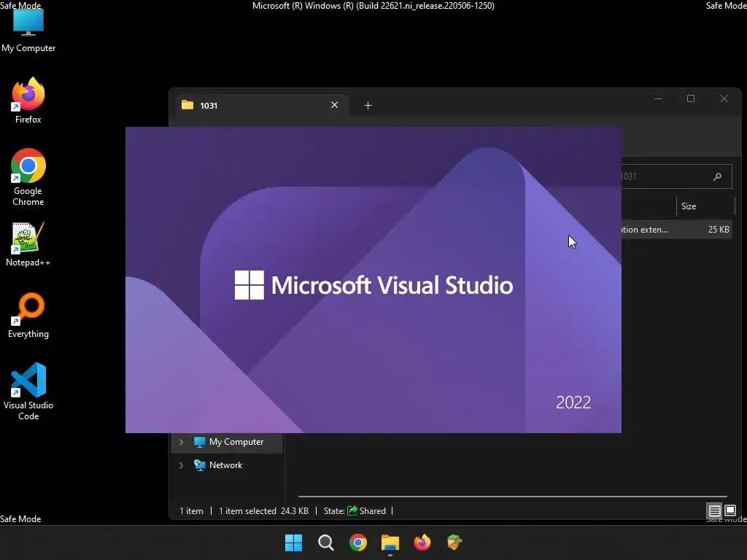Launch the Notepad++ desktop shortcut
The image size is (747, 560).
pos(28,244)
